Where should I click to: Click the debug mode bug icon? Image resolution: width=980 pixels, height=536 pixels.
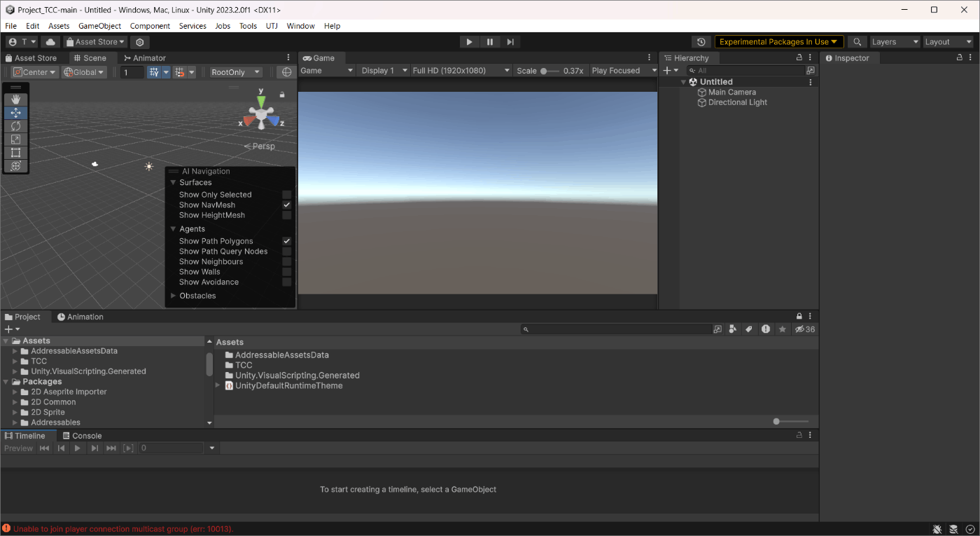coord(937,529)
